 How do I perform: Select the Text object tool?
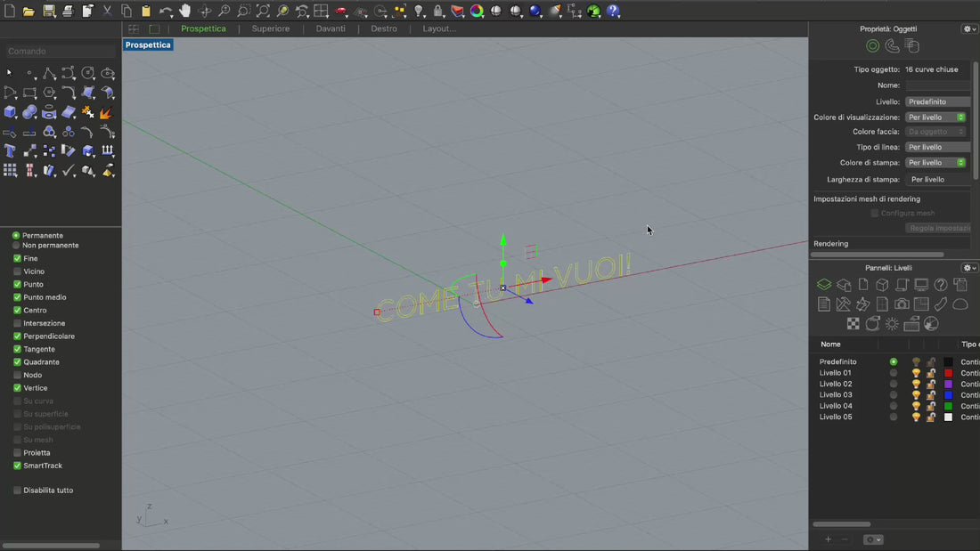(10, 151)
